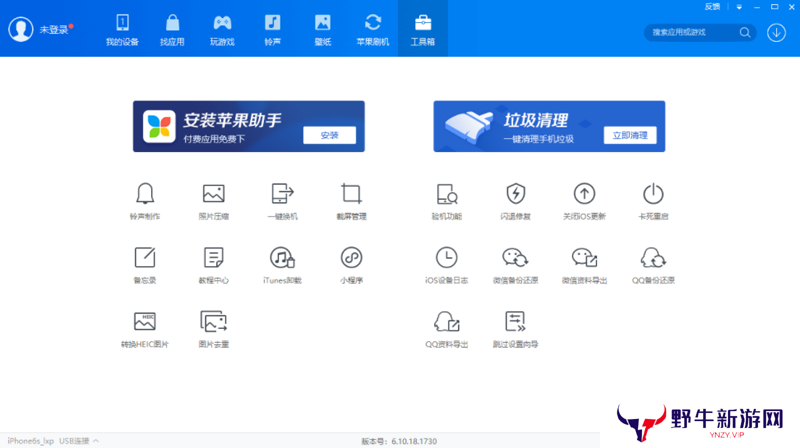Click the 安装苹果助手 banner title
The height and width of the screenshot is (448, 800).
[232, 120]
